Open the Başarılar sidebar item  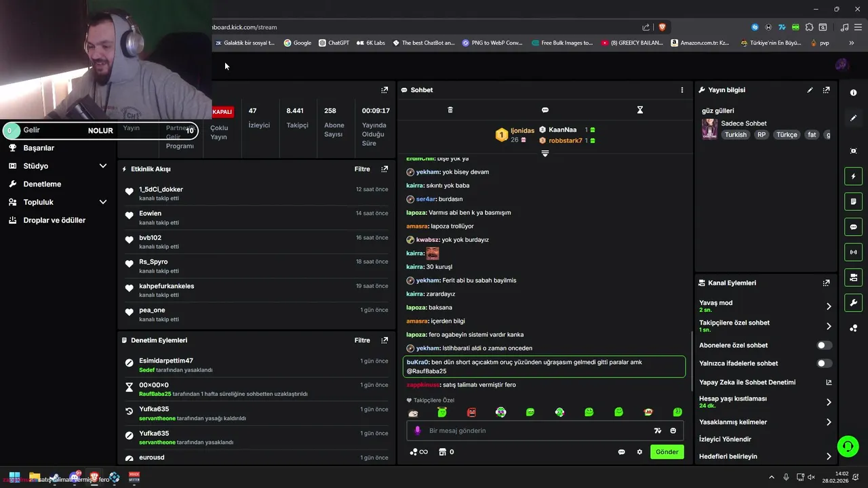point(39,148)
